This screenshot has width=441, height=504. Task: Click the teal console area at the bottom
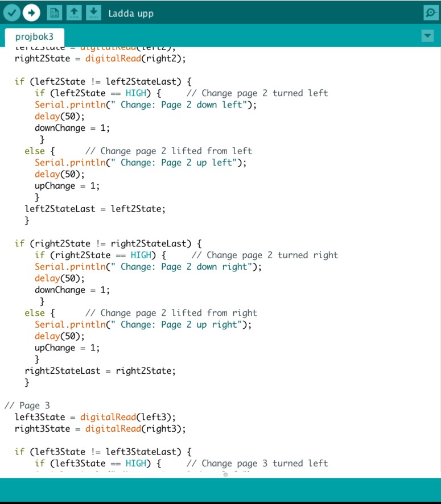pos(220,488)
